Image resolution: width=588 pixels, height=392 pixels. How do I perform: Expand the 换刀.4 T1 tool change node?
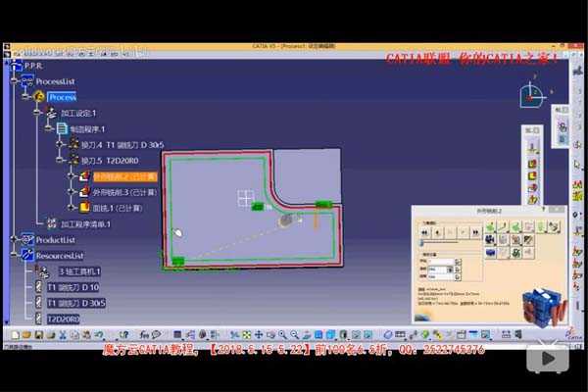coord(59,144)
